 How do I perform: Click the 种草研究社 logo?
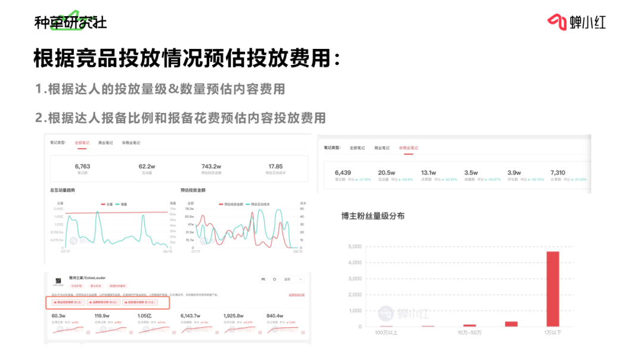[x=70, y=21]
